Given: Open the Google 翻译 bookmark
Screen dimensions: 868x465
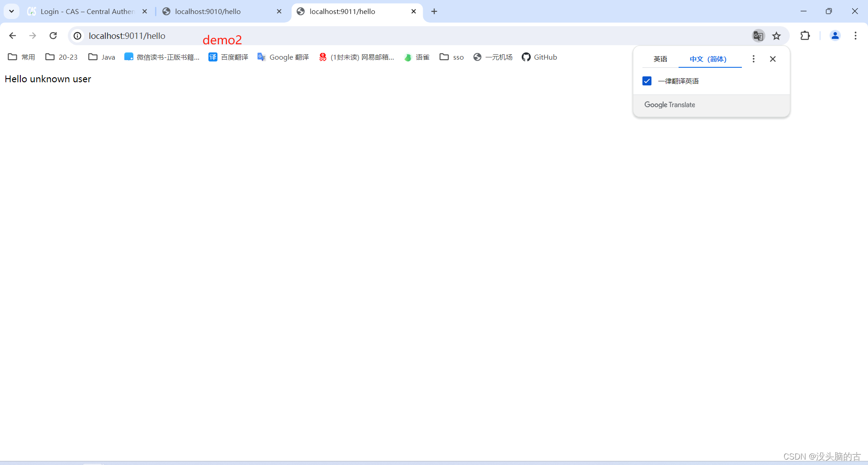Looking at the screenshot, I should click(283, 57).
